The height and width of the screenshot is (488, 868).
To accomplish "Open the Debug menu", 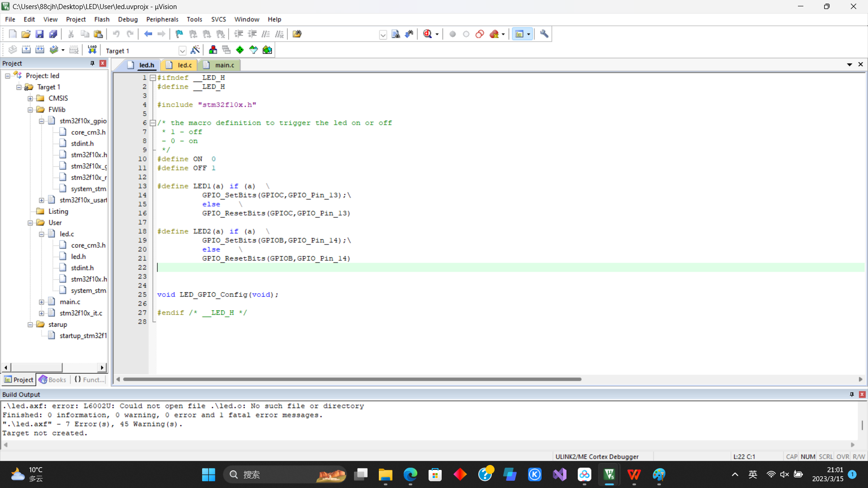I will click(127, 19).
